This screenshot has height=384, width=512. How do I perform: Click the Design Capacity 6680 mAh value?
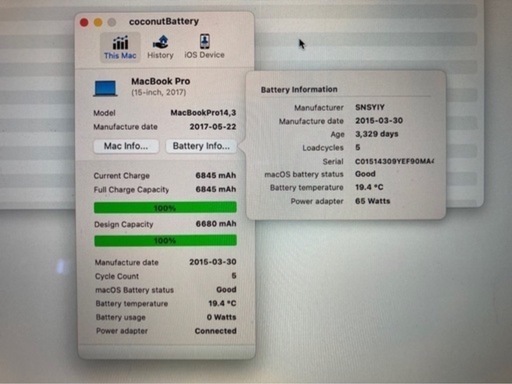[x=216, y=224]
